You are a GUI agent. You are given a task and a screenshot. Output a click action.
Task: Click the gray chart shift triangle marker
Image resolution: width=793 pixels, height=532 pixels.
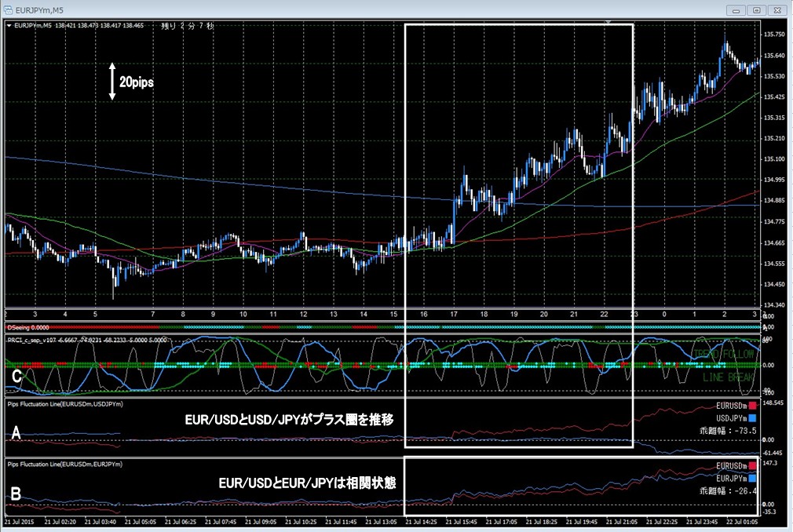[x=608, y=22]
